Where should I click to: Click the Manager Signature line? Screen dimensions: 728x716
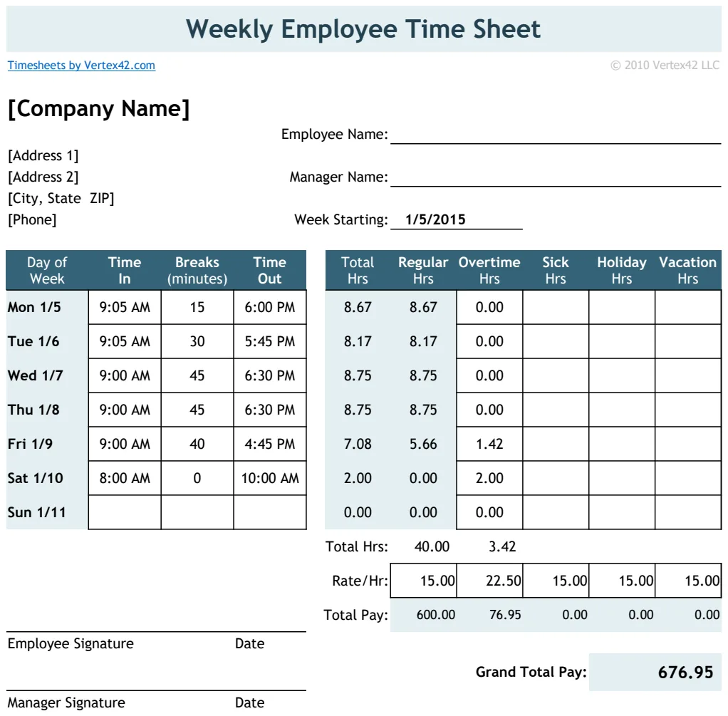[156, 690]
